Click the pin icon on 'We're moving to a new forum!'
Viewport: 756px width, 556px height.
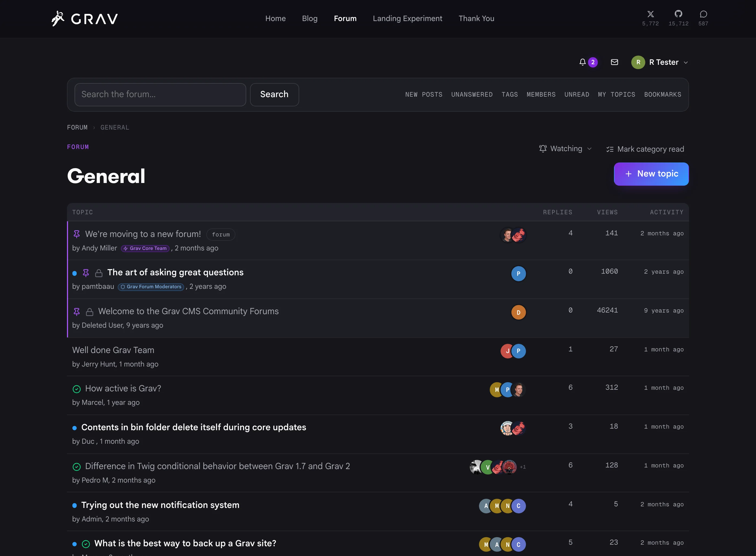(x=77, y=234)
